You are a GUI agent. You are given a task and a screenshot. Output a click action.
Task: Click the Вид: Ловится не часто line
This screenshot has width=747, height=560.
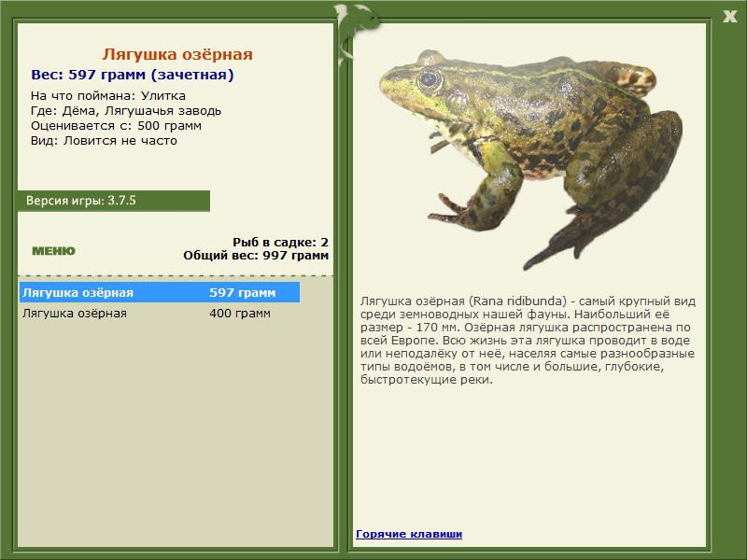pyautogui.click(x=104, y=141)
